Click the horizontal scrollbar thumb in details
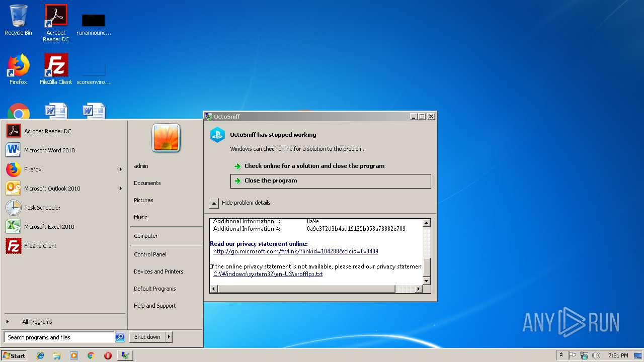The height and width of the screenshot is (362, 644). [x=306, y=289]
